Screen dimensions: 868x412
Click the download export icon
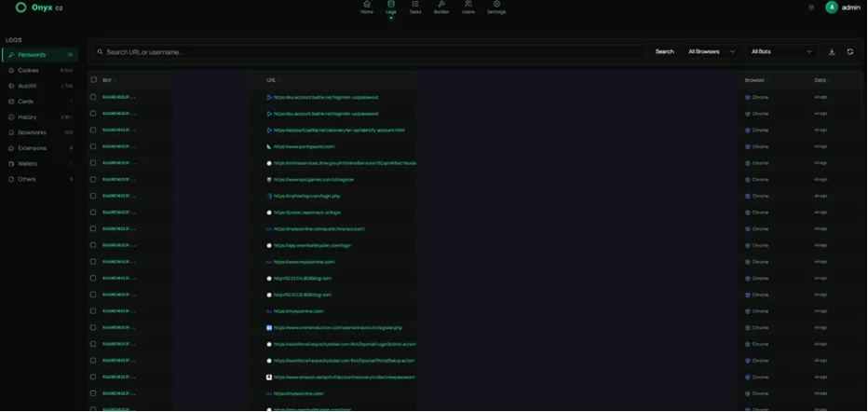tap(832, 51)
